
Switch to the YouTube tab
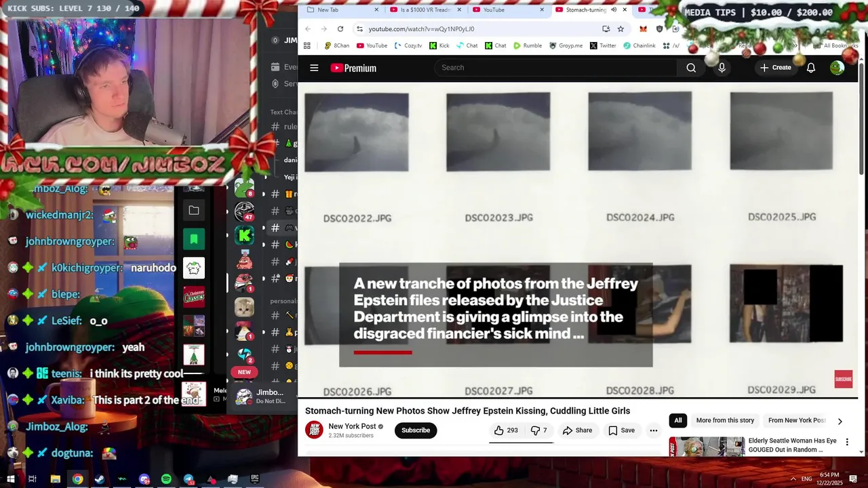(x=509, y=9)
